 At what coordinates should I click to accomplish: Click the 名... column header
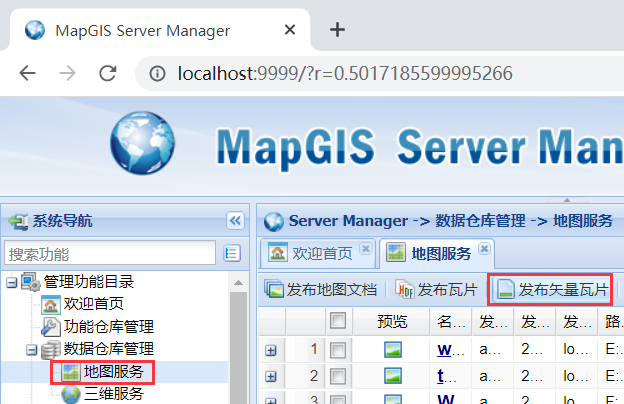pos(451,321)
